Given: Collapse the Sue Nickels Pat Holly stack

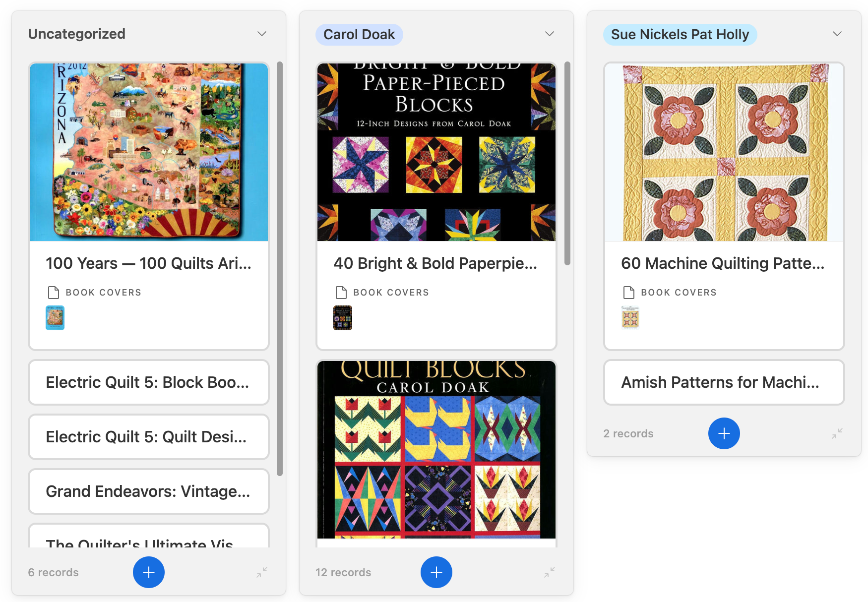Looking at the screenshot, I should click(837, 433).
